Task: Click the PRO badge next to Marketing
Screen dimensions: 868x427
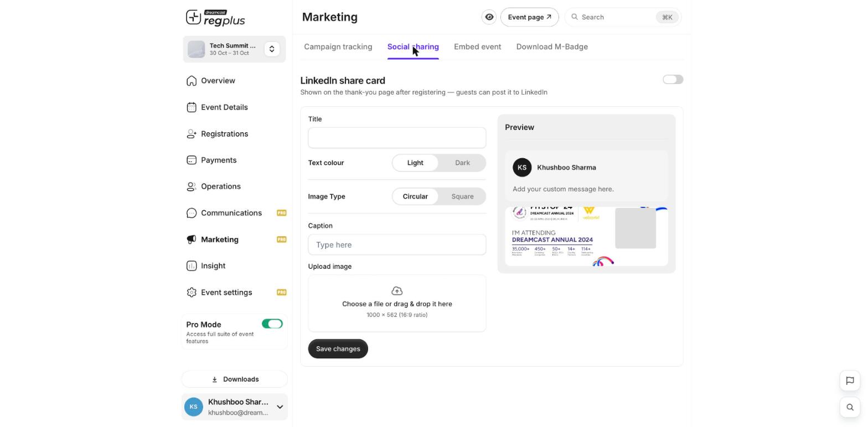Action: [282, 239]
